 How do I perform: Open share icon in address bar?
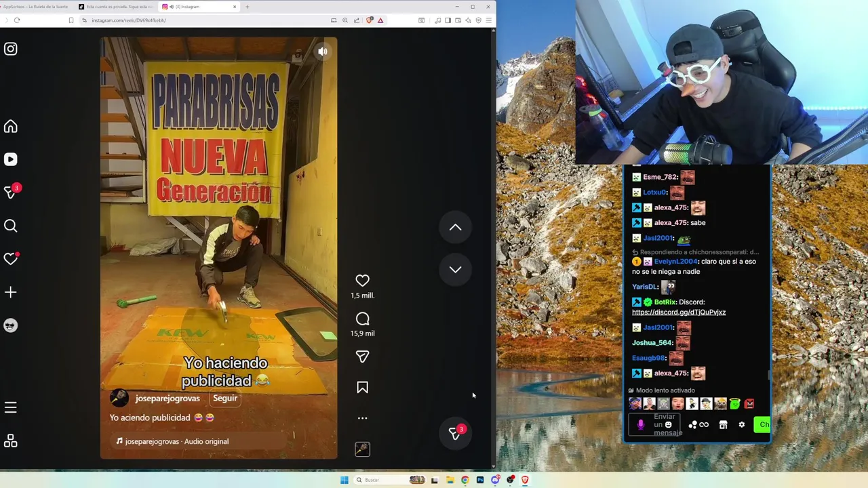point(357,20)
